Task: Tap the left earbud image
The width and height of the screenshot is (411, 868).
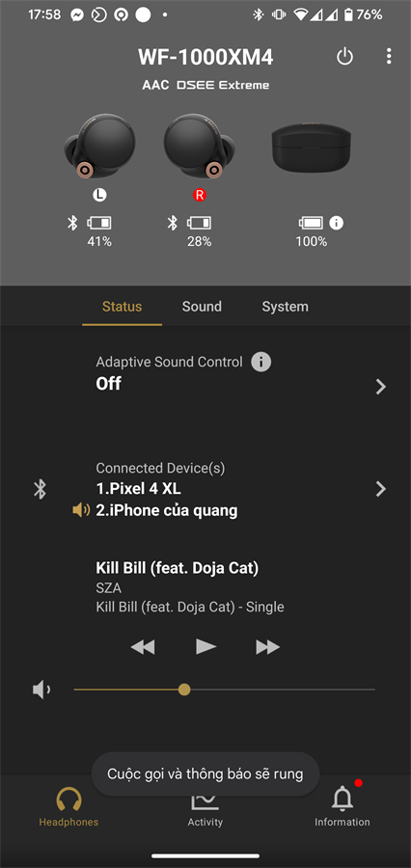Action: pos(99,147)
